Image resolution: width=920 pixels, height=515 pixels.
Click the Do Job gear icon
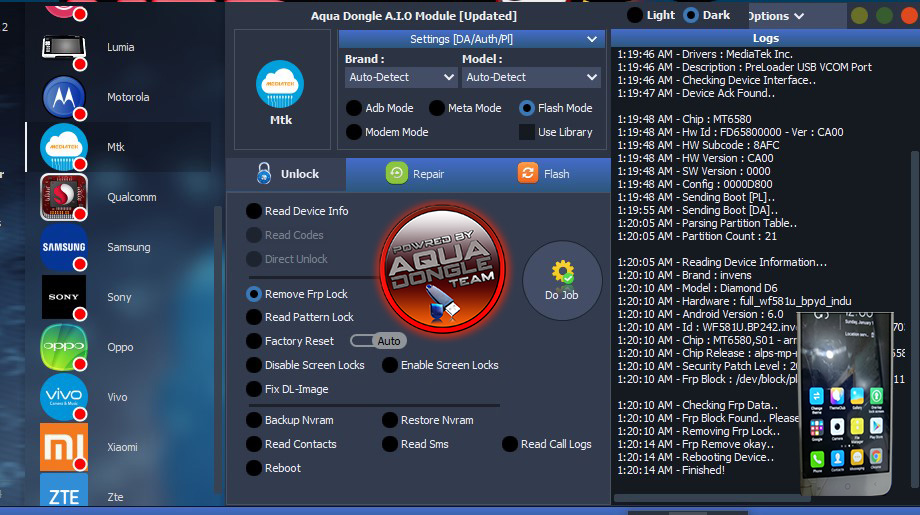tap(563, 272)
